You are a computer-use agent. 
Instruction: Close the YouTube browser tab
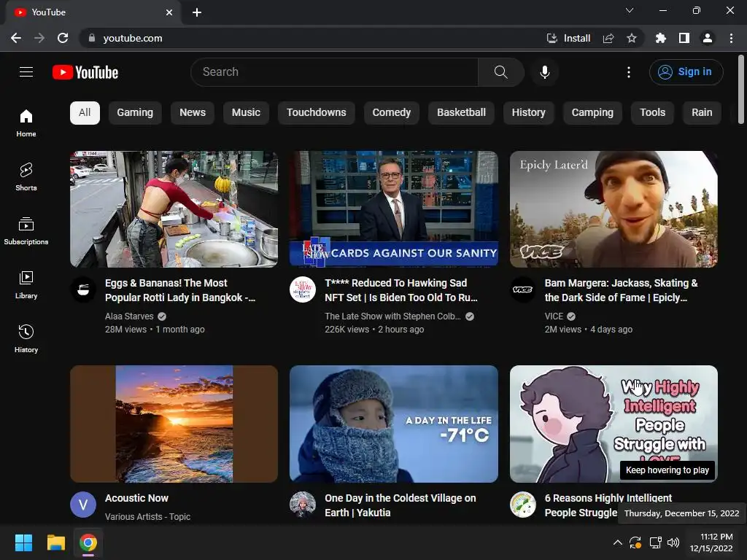pyautogui.click(x=169, y=12)
